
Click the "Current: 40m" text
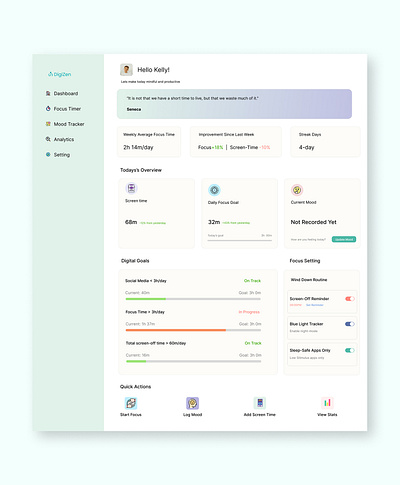[137, 293]
